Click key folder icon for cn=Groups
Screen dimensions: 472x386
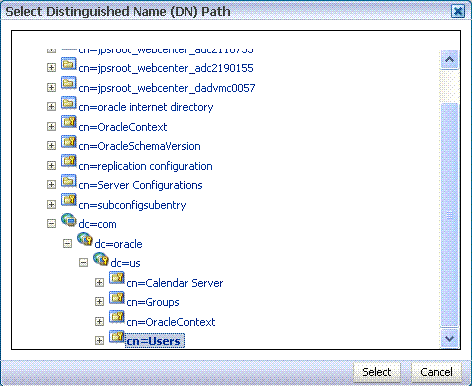click(117, 298)
